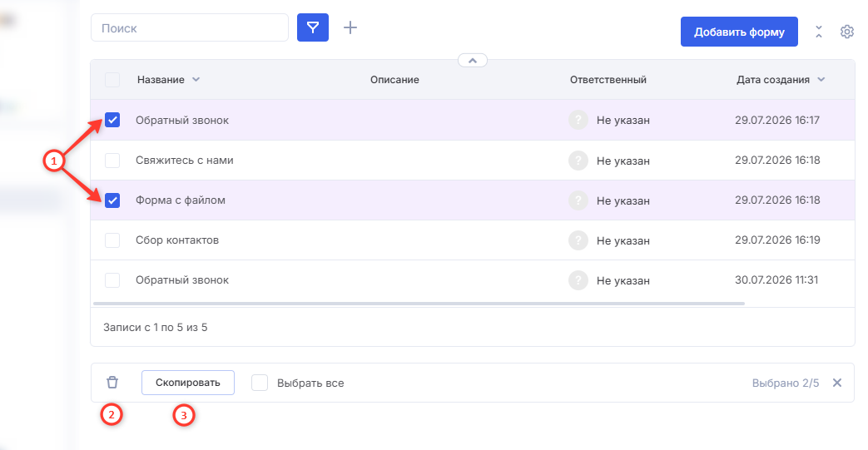Screen dimensions: 868x450
Task: Open the blue filter funnel button
Action: (313, 27)
